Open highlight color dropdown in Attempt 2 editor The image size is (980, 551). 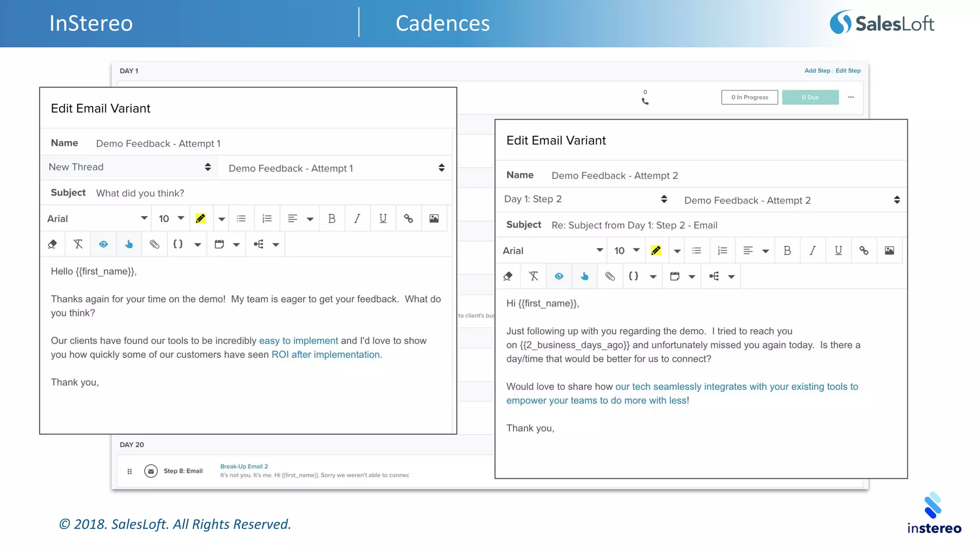click(677, 251)
